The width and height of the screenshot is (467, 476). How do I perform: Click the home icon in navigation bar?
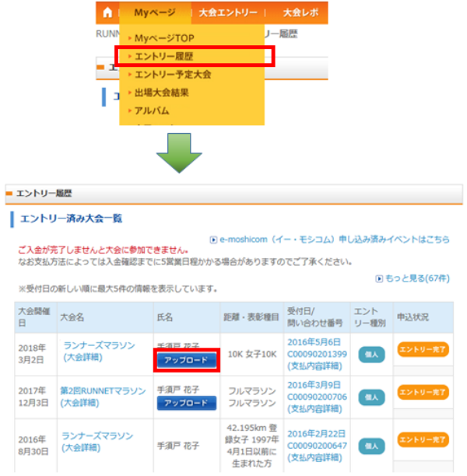click(107, 12)
